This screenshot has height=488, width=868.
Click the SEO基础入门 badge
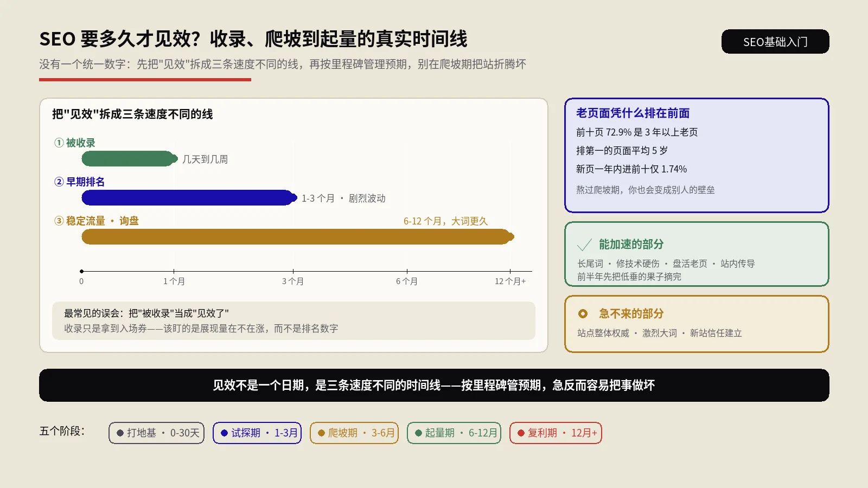[775, 42]
